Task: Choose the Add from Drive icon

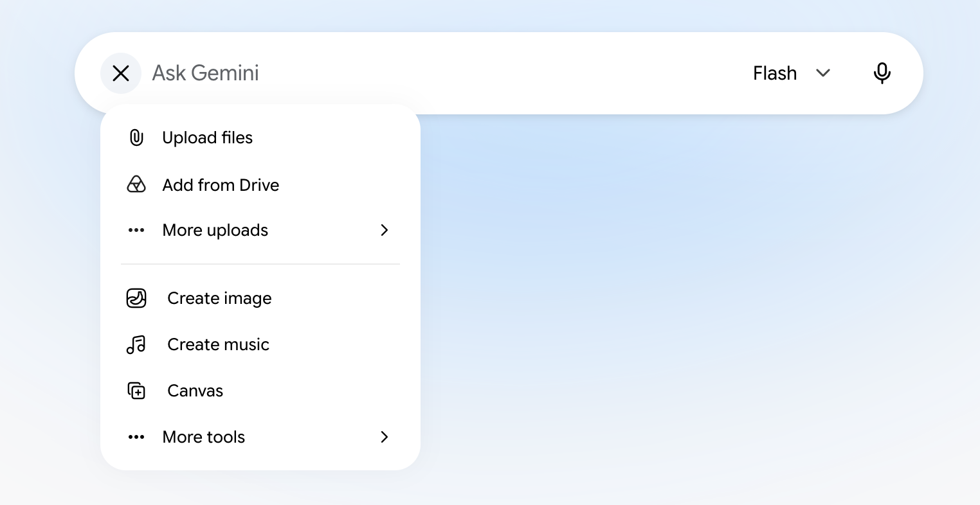Action: [136, 185]
